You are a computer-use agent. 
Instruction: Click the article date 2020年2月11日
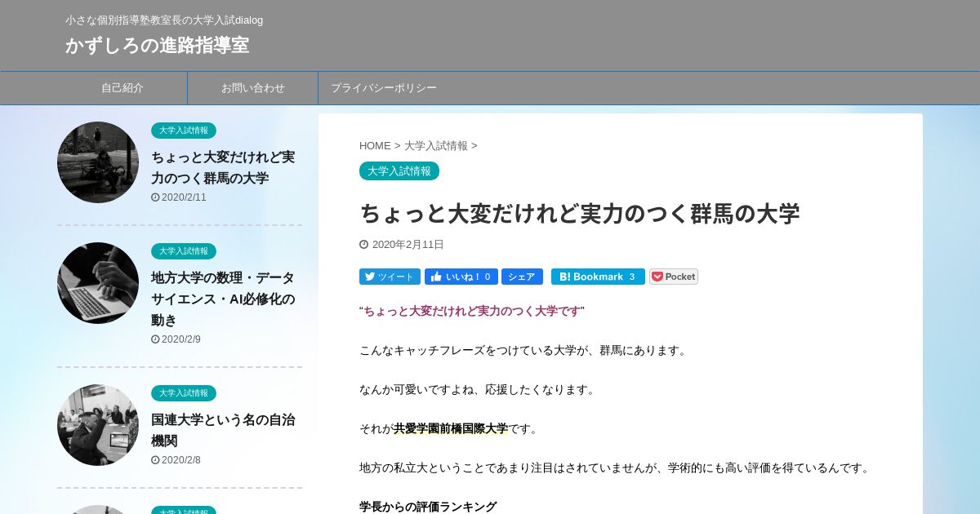(408, 245)
